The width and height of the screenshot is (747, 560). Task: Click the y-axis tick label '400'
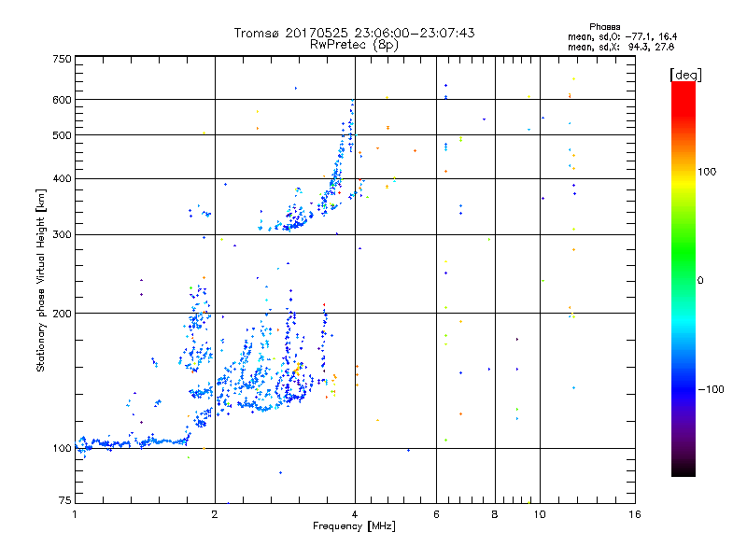click(62, 179)
